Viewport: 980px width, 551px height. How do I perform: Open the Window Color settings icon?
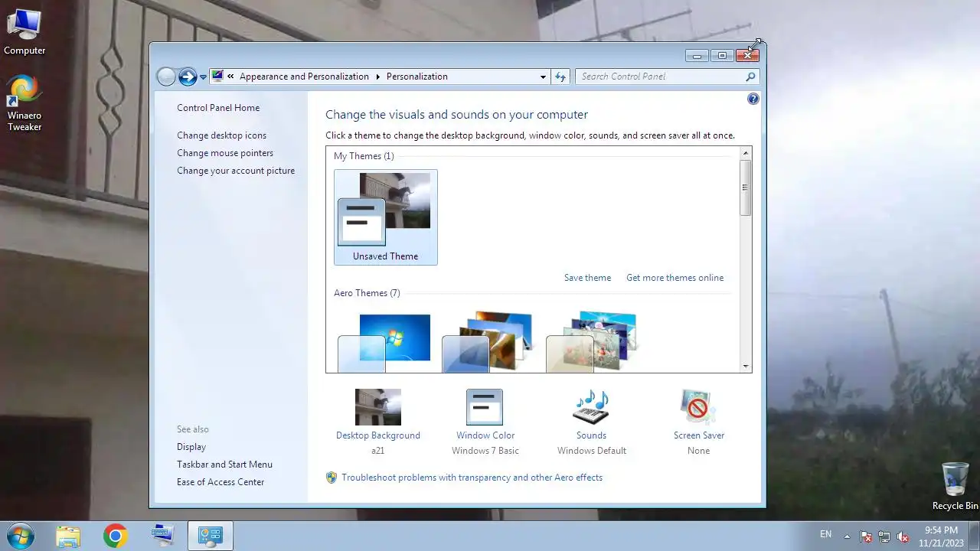click(x=485, y=407)
